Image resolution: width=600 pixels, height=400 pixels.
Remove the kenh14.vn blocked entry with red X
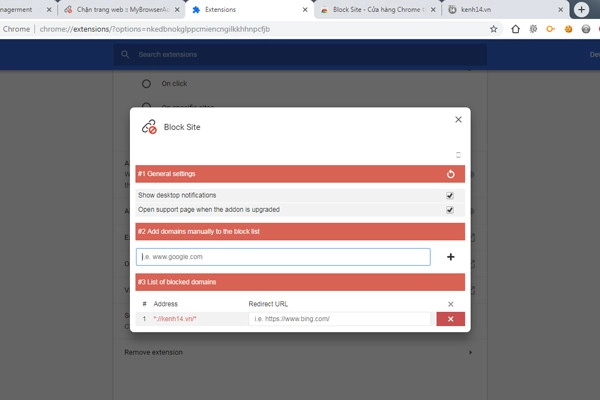click(x=450, y=319)
